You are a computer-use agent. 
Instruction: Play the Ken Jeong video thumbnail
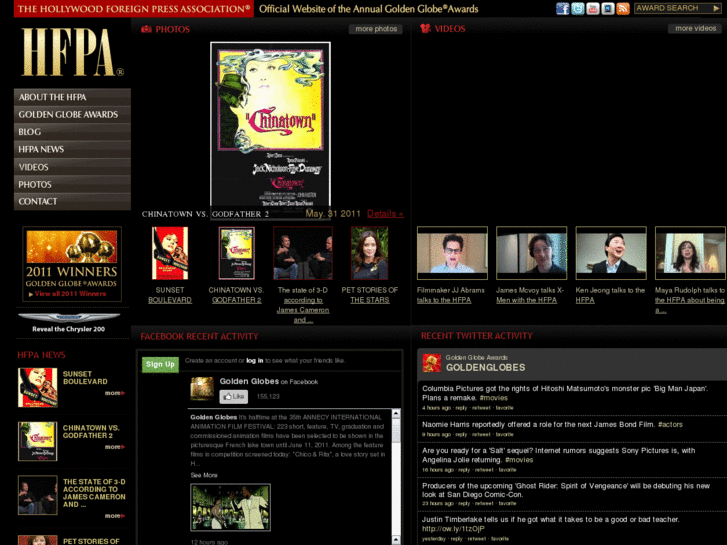[611, 253]
